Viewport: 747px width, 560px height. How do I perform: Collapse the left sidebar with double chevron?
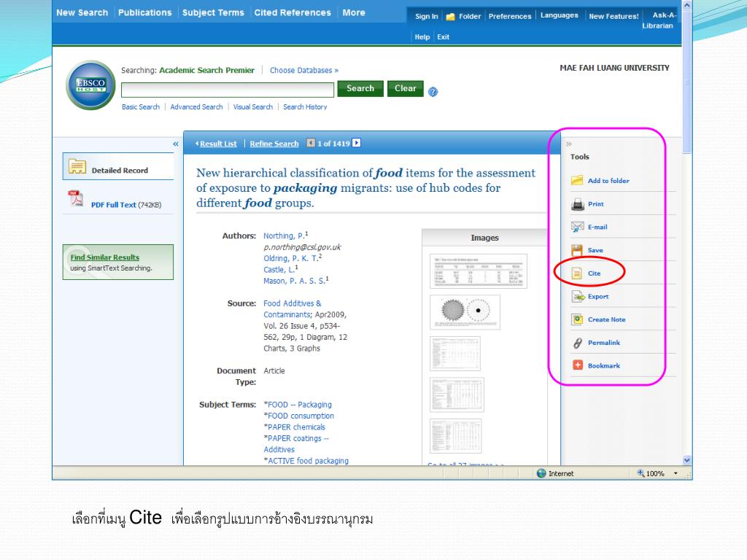175,144
